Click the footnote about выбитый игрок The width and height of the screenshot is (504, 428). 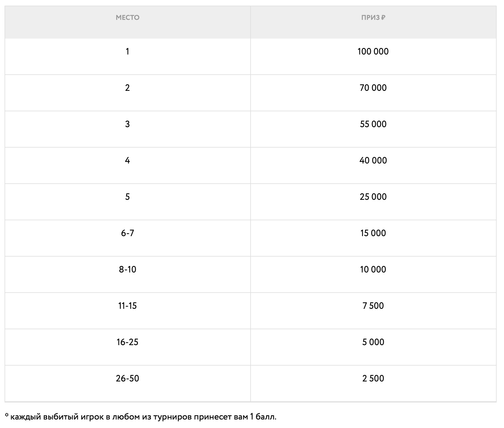pyautogui.click(x=142, y=417)
